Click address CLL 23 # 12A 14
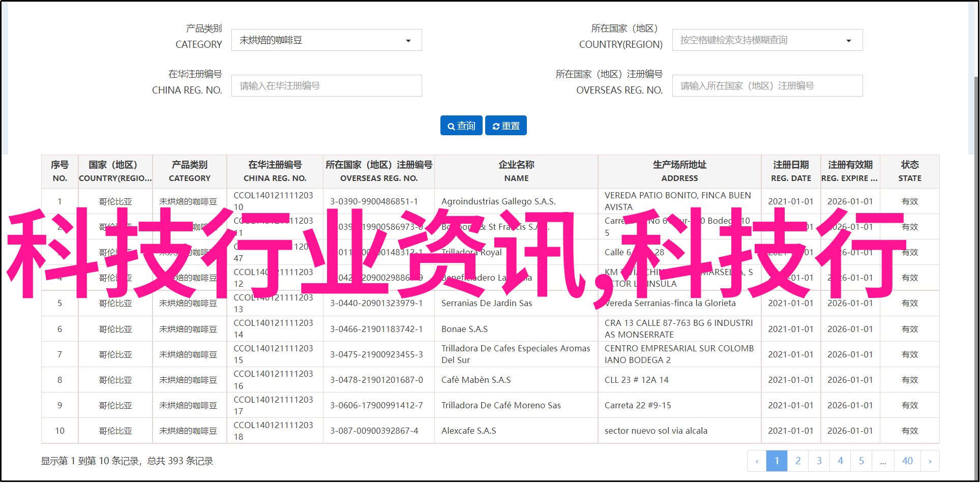 pos(636,380)
